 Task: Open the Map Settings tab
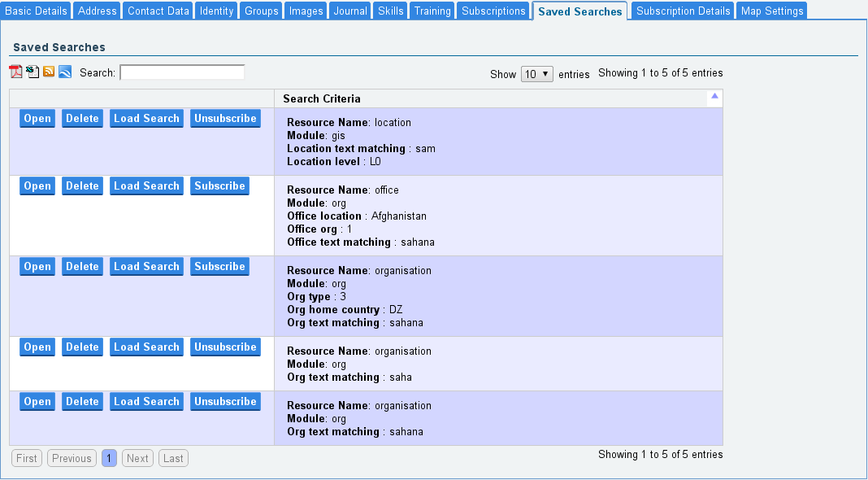[772, 11]
